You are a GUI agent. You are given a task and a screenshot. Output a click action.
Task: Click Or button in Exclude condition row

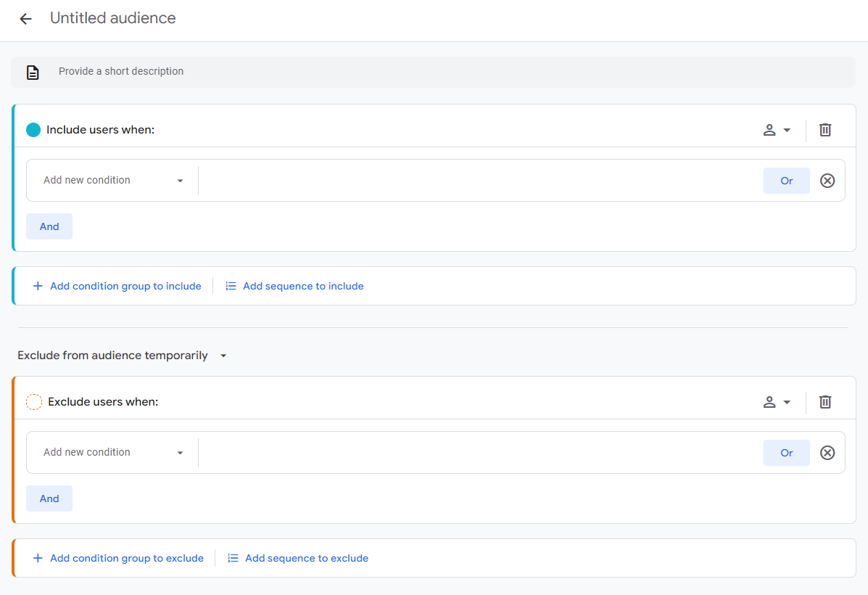(786, 453)
